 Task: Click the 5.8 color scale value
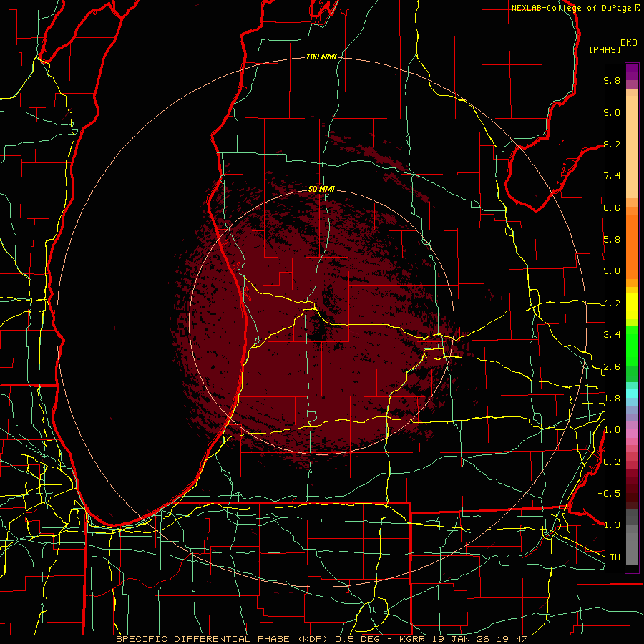tap(612, 240)
